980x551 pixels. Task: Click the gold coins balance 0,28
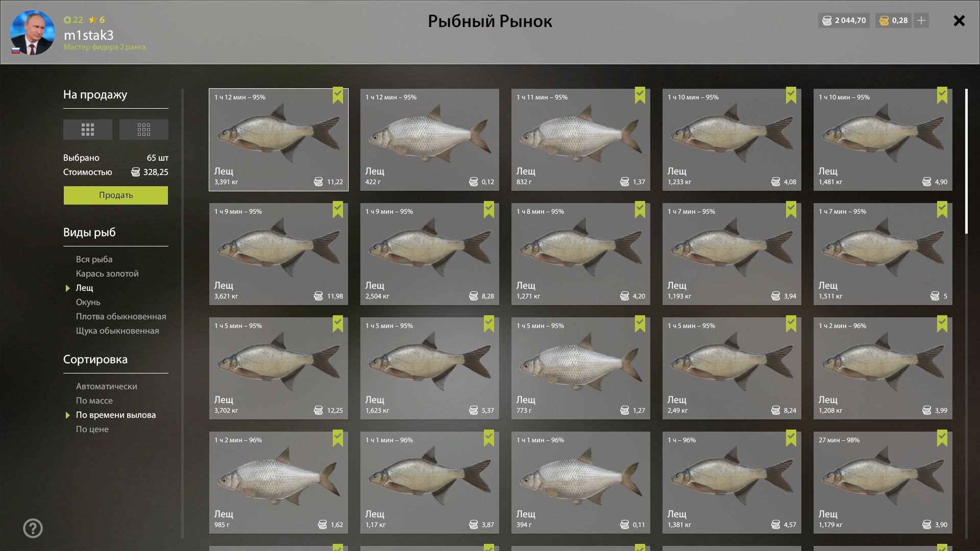pos(894,20)
